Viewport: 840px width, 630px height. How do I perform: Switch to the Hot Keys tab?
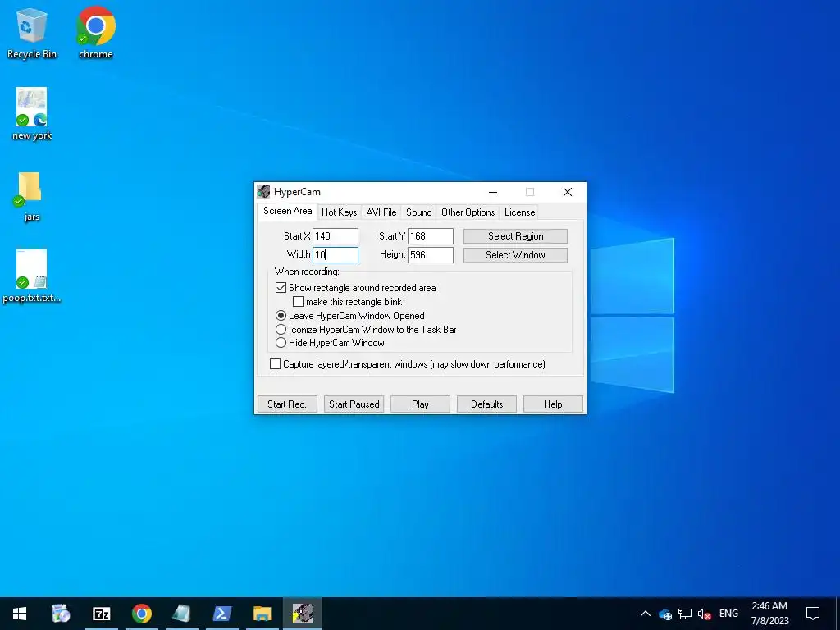339,212
